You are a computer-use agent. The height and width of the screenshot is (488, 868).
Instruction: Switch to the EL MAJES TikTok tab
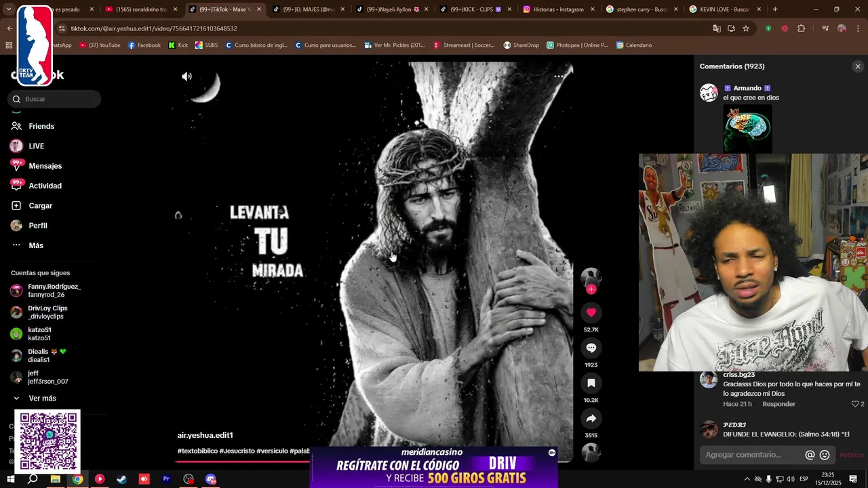309,9
